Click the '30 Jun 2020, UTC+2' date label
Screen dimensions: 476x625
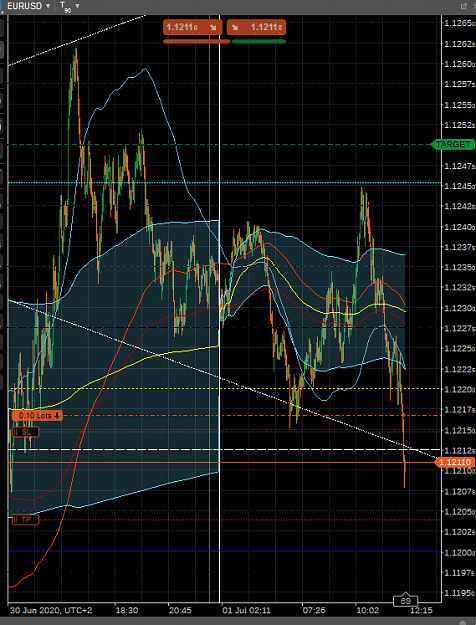(x=51, y=610)
